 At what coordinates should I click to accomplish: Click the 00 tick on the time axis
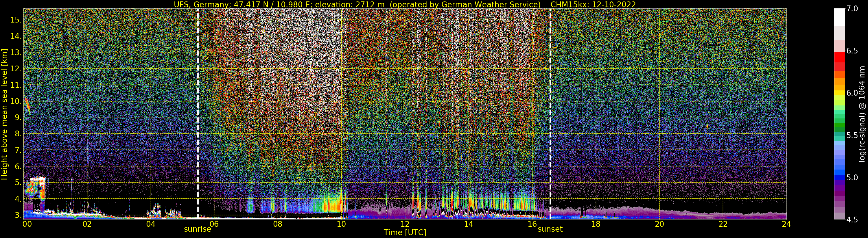(x=27, y=224)
